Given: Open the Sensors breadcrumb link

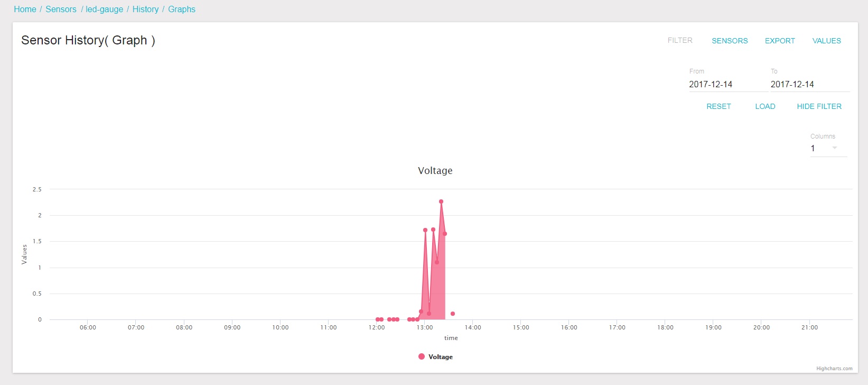Looking at the screenshot, I should (x=61, y=9).
